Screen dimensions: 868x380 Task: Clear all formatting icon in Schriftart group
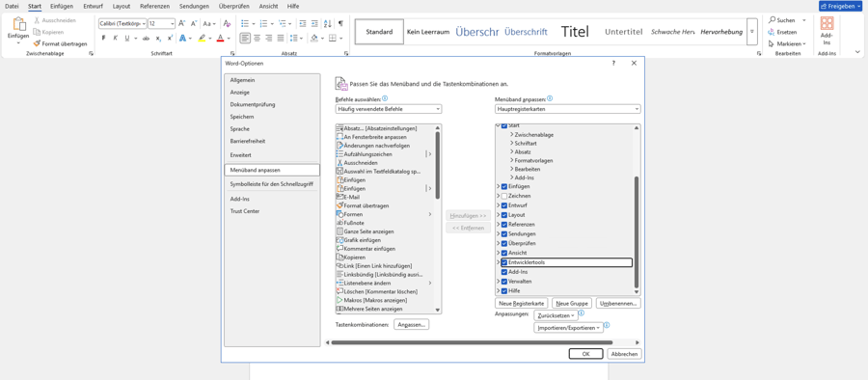(227, 23)
